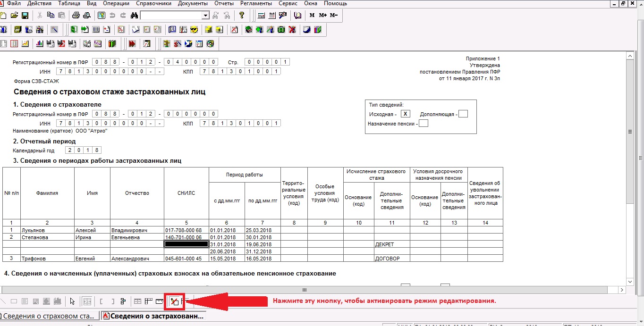This screenshot has height=326, width=644.
Task: Expand the search combo box dropdown arrow
Action: [x=205, y=16]
